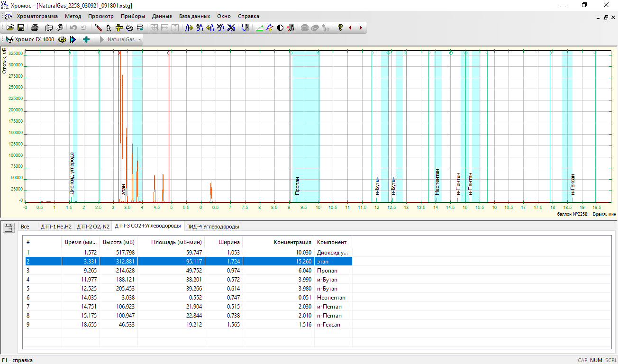
Task: Open the База данных menu
Action: [x=194, y=16]
